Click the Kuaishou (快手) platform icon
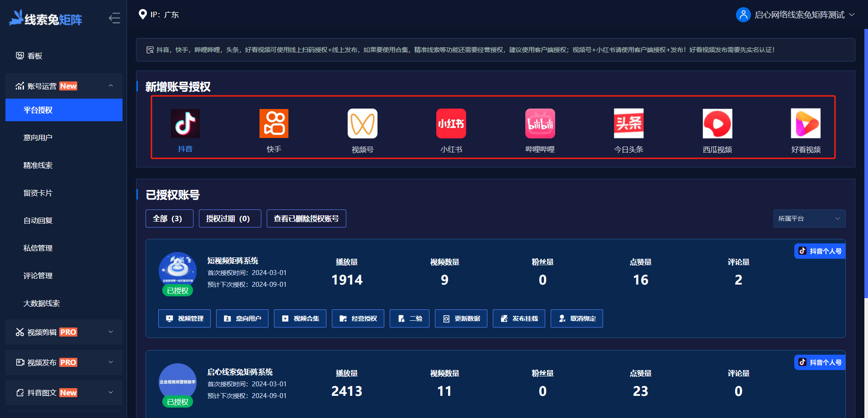 pos(274,123)
